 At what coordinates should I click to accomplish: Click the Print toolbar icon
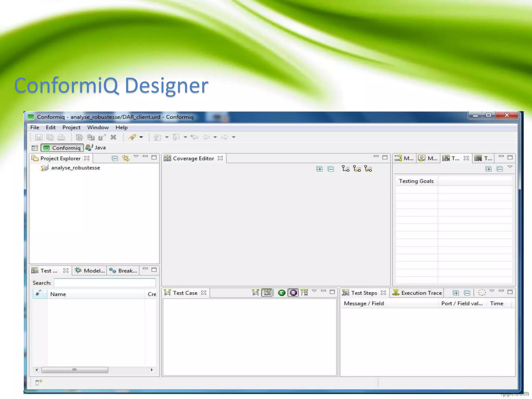click(x=61, y=137)
